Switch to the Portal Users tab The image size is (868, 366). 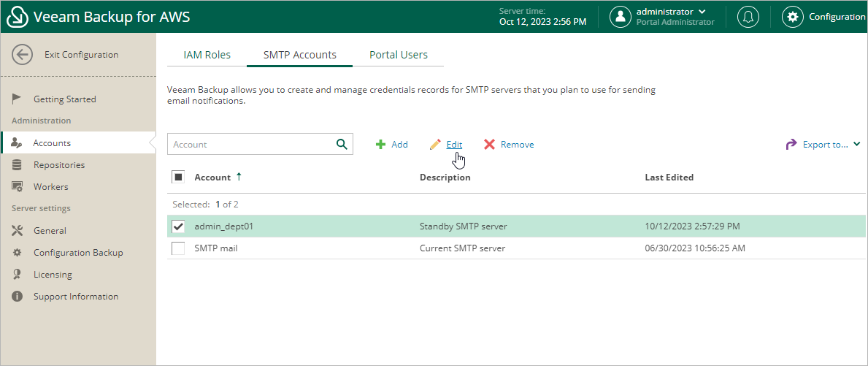pos(398,55)
